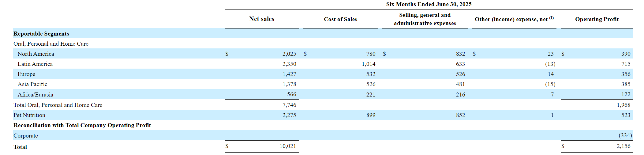This screenshot has height=155, width=644.
Task: Click the Cost of Sales column header
Action: 340,19
